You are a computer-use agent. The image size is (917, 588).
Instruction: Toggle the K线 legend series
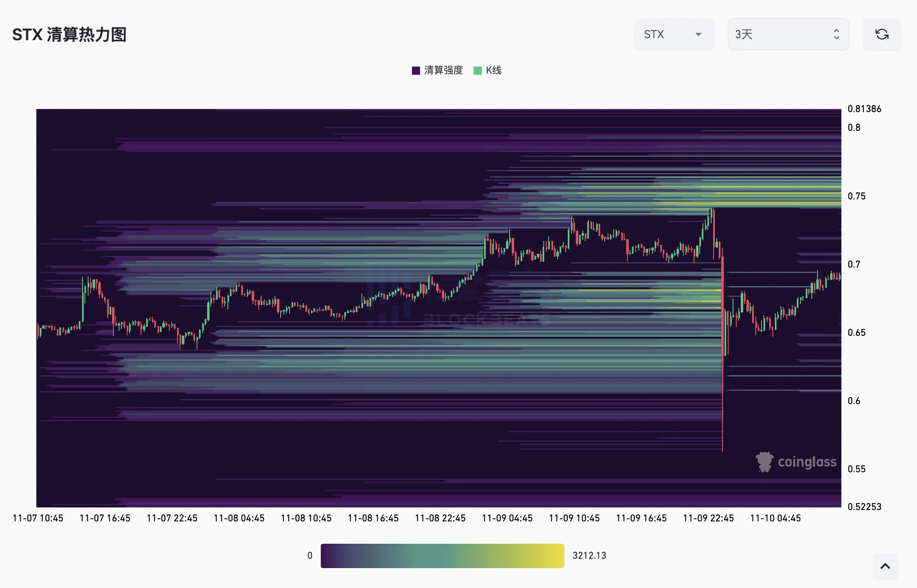[x=493, y=70]
